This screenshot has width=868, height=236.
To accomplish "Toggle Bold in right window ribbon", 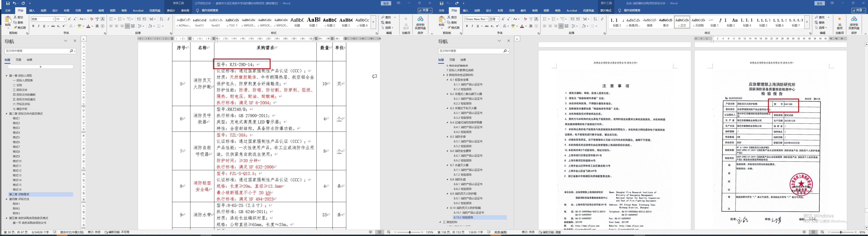I will (467, 26).
